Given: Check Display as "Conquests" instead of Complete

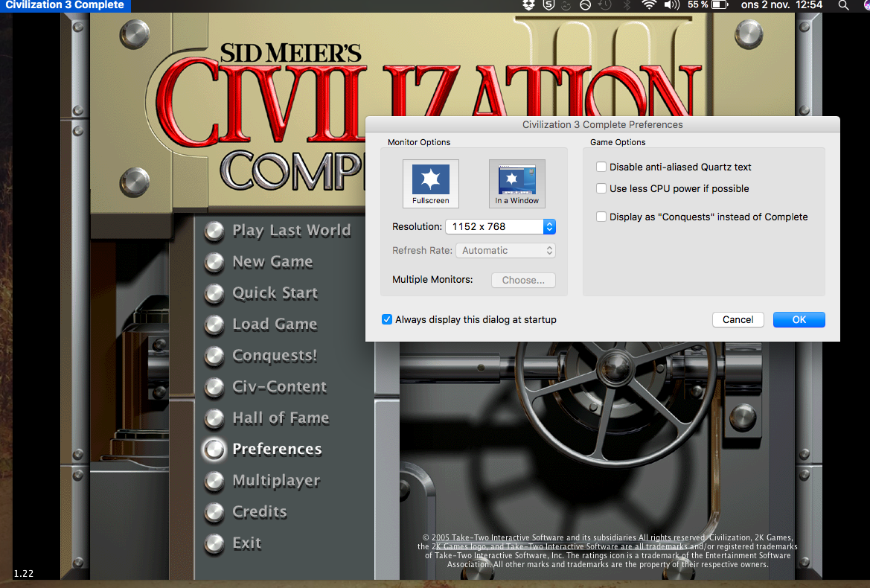Looking at the screenshot, I should point(601,217).
